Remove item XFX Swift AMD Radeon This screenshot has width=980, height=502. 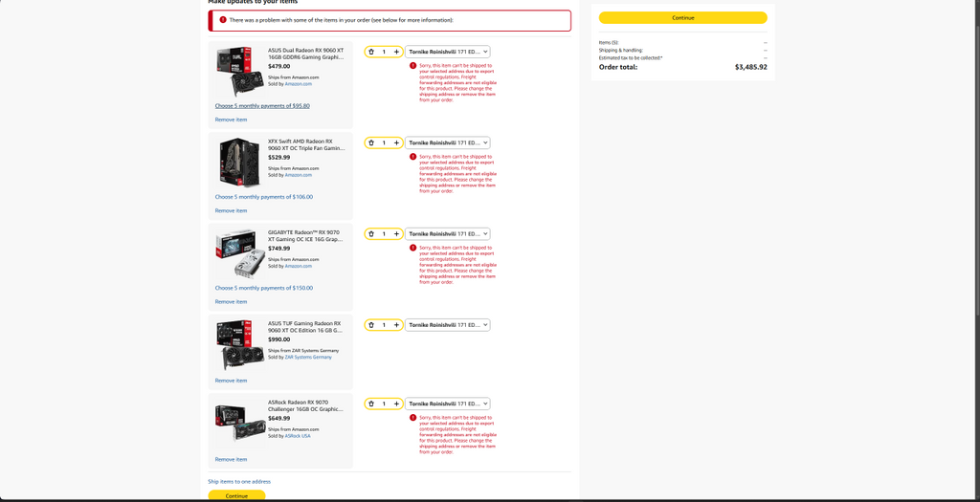[x=232, y=211]
